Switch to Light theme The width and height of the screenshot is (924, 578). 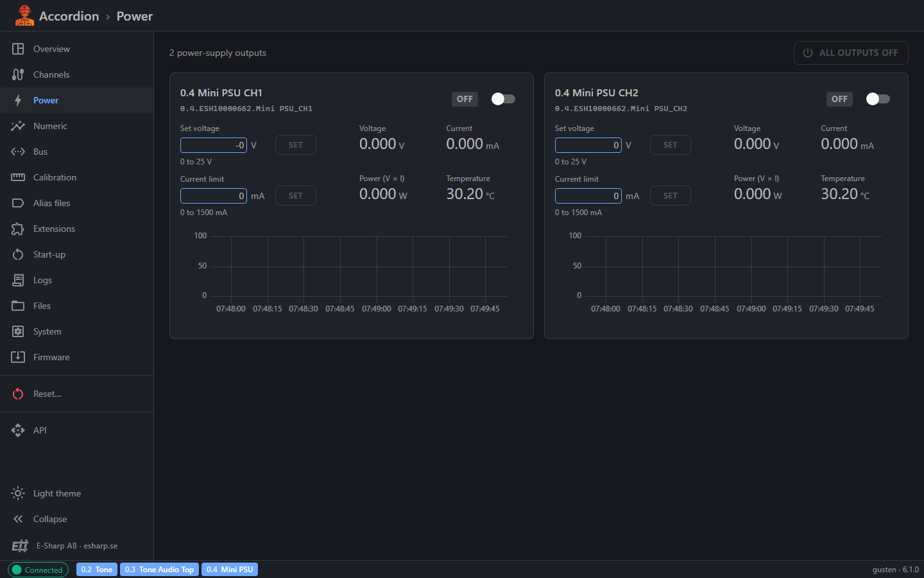point(77,493)
